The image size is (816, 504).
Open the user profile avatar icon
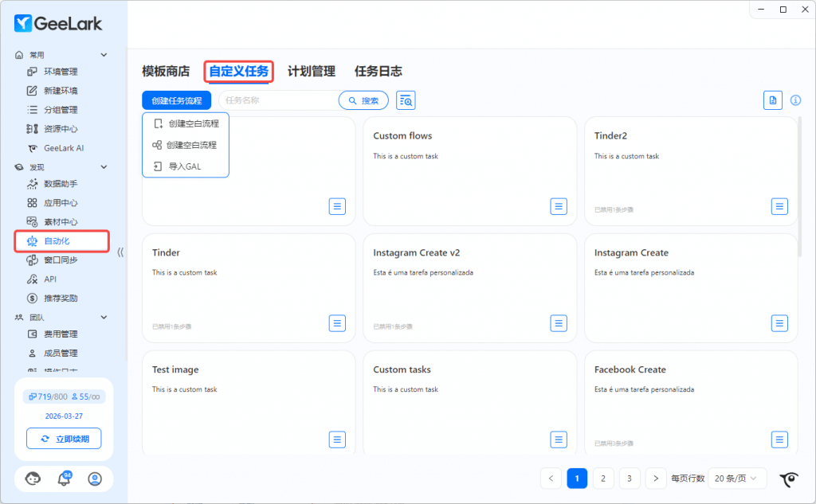pos(95,479)
